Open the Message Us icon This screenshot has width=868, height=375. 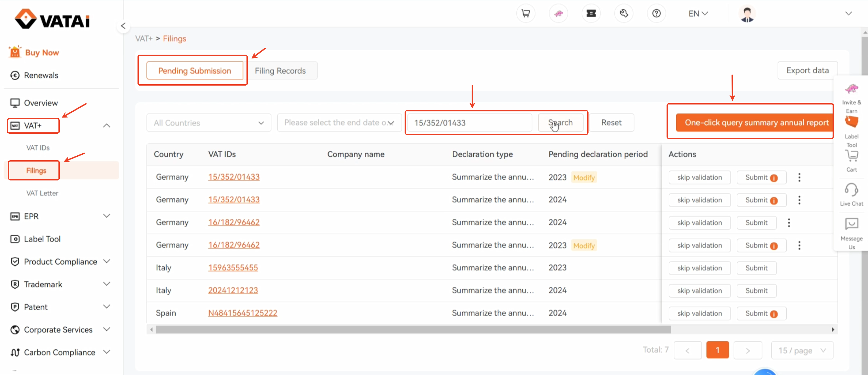[851, 224]
